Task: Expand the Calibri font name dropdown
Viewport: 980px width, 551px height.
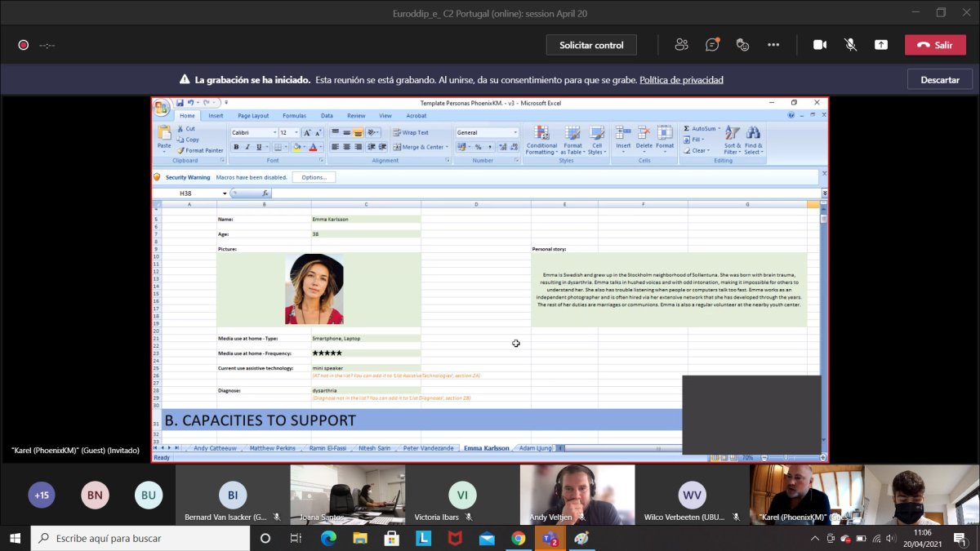Action: 274,132
